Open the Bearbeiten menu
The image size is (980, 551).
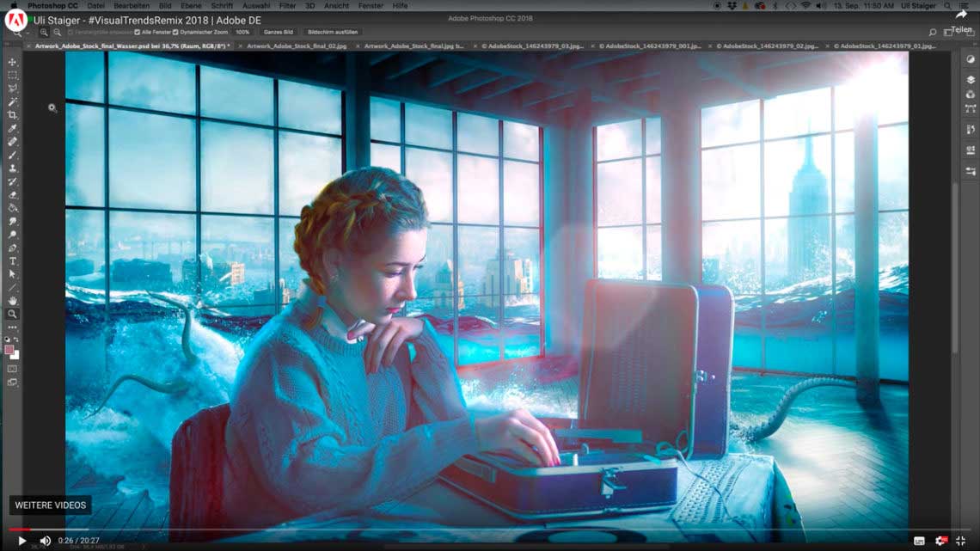click(132, 6)
